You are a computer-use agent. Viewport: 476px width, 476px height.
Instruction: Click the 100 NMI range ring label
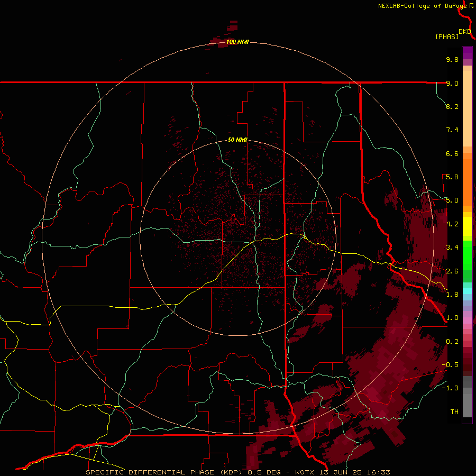click(x=237, y=42)
